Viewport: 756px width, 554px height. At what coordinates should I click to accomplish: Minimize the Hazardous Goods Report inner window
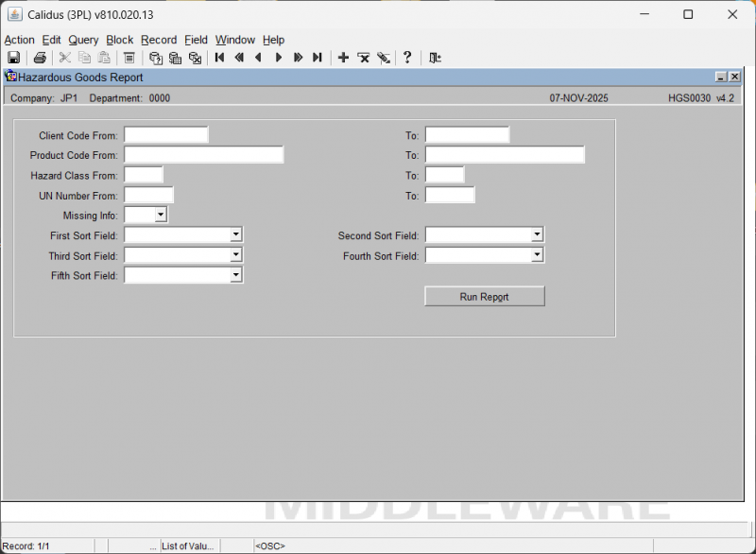point(721,78)
